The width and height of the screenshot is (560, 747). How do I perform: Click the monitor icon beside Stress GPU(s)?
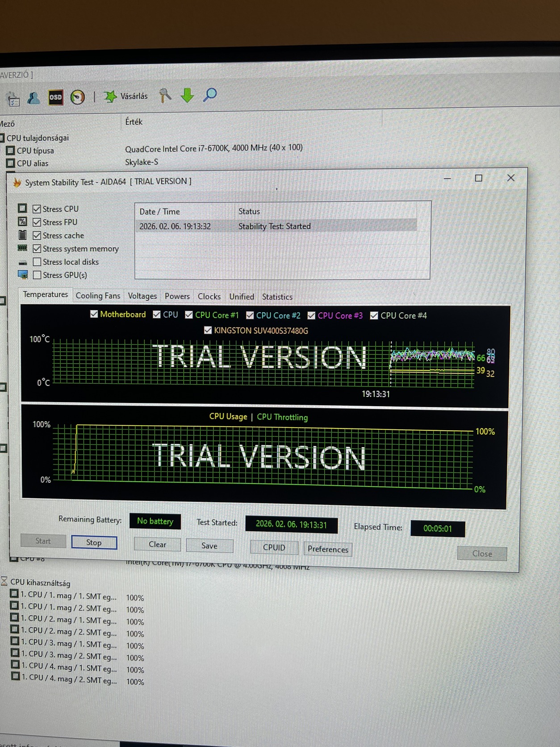point(23,274)
